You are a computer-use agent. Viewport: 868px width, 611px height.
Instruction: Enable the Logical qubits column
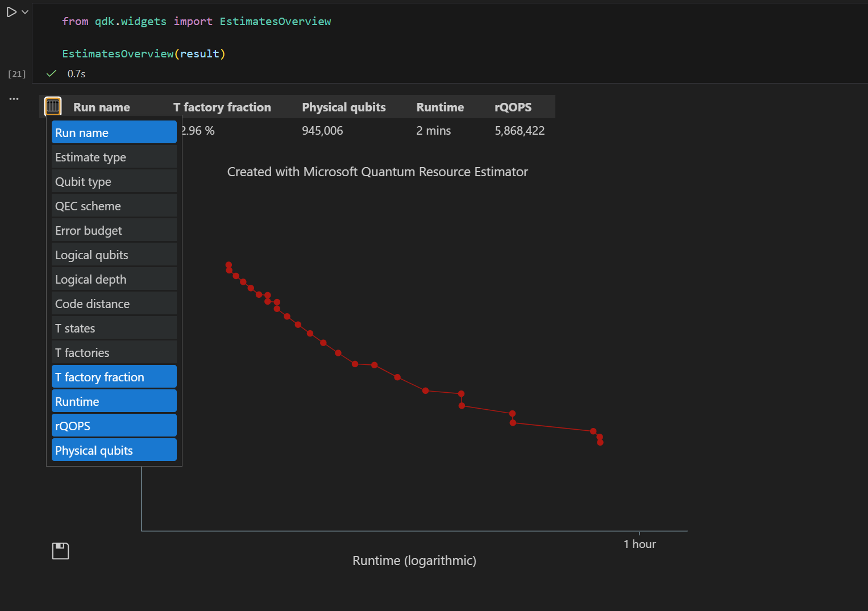[113, 255]
